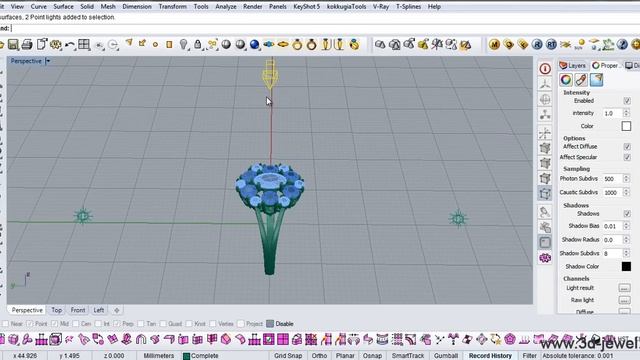This screenshot has width=640, height=360.
Task: Click the Print icon
Action: [x=27, y=44]
